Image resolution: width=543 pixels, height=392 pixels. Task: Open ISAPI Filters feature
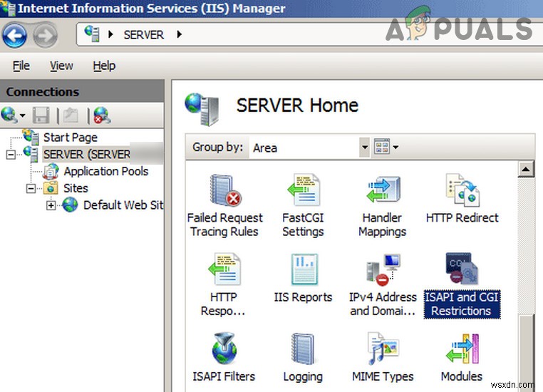point(224,357)
